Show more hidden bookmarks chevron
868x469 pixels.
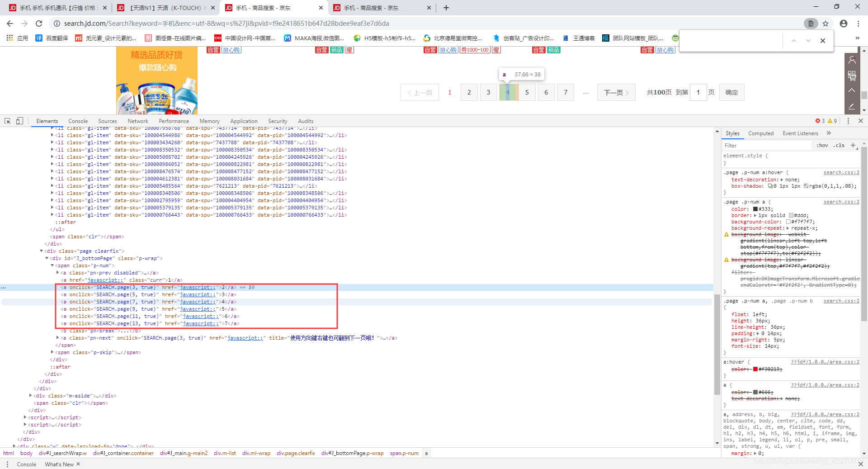click(858, 38)
